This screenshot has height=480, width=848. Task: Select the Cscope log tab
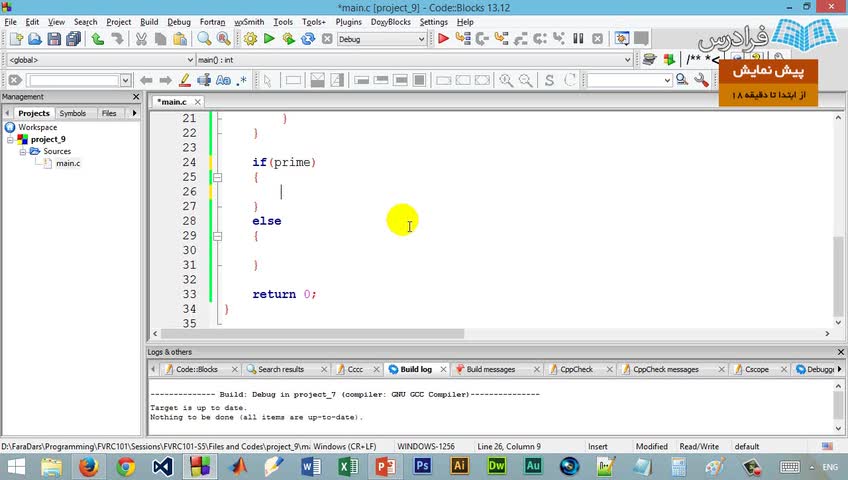click(757, 369)
